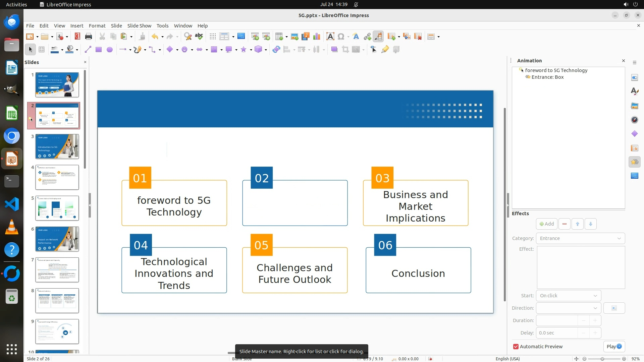Select slide 5 thumbnail in Slides panel

click(x=57, y=208)
